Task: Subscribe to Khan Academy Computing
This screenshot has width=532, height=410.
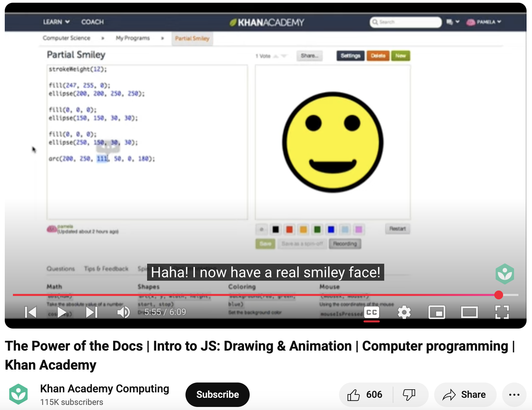Action: (x=217, y=394)
